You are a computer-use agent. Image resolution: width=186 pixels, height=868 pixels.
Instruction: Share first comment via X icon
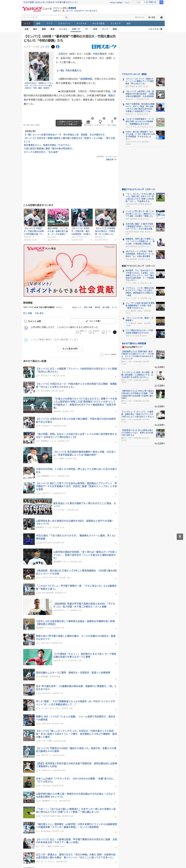pos(115,332)
